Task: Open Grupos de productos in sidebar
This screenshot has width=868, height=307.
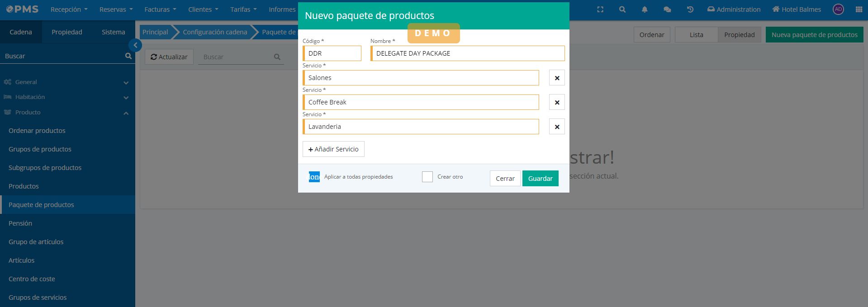Action: point(40,149)
